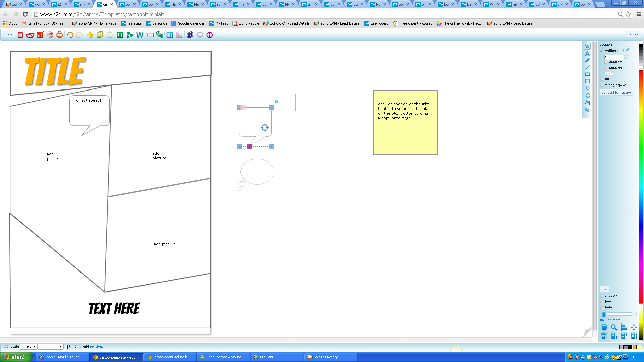
Task: Click the magnifier zoom icon in panel
Action: [614, 327]
